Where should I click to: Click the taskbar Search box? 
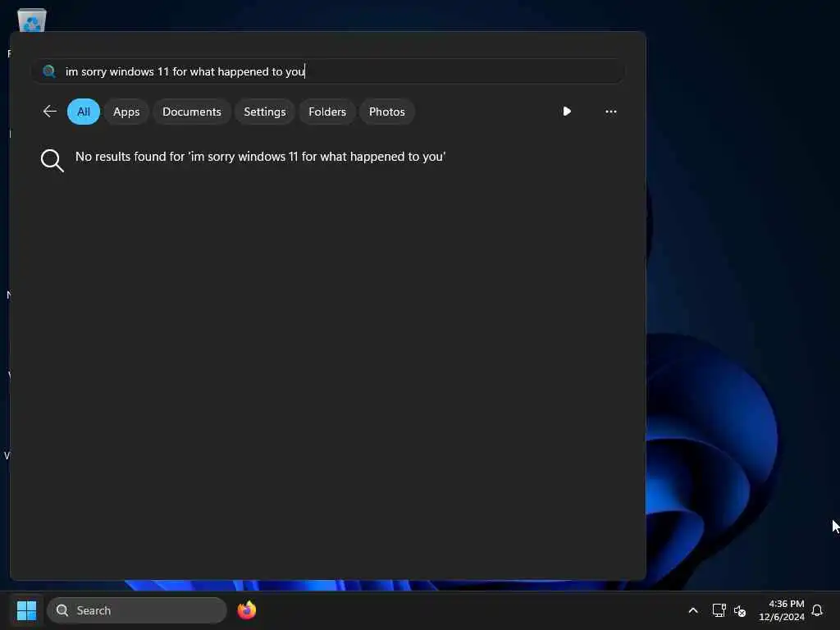pos(137,610)
